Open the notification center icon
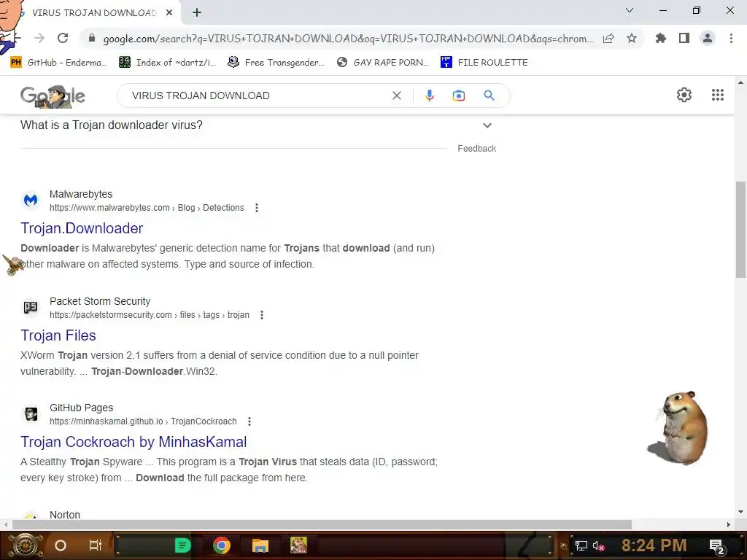 click(x=717, y=546)
